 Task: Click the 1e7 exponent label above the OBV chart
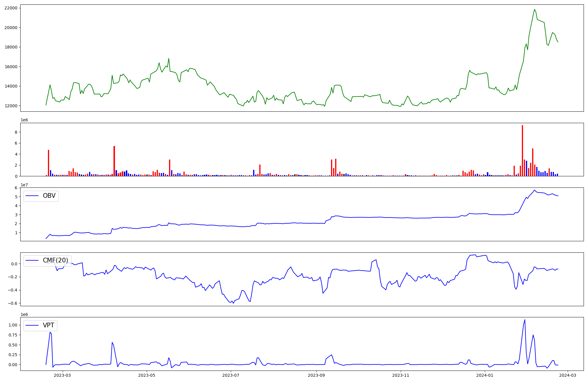[24, 185]
